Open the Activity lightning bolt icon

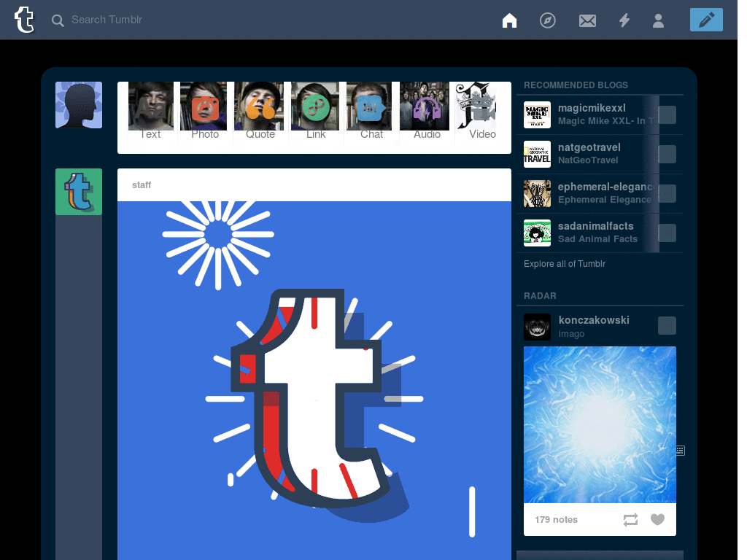[624, 20]
